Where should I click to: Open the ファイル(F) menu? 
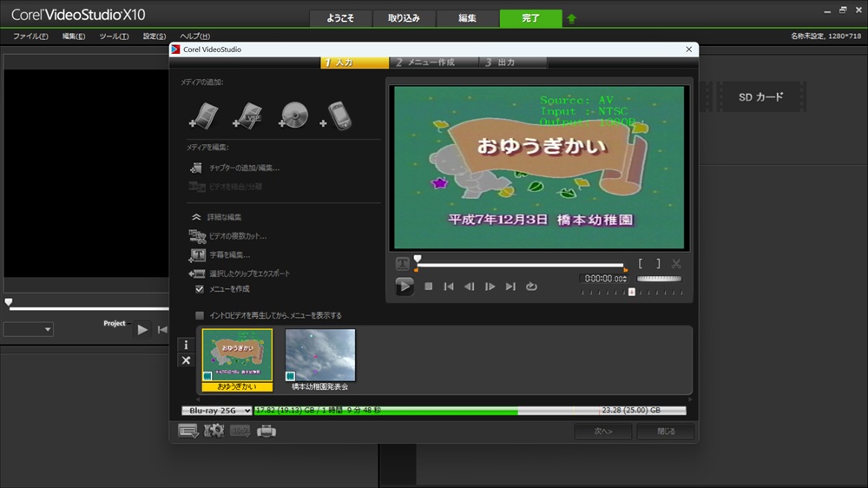coord(31,36)
